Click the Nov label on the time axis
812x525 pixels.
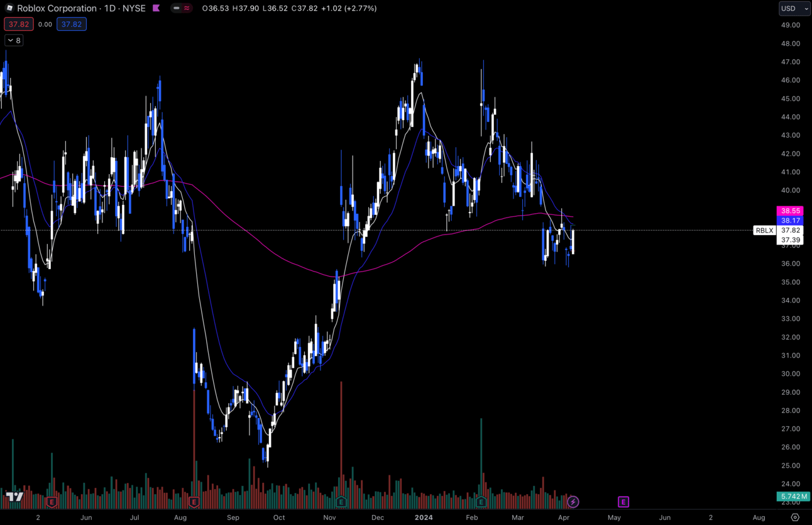[329, 517]
